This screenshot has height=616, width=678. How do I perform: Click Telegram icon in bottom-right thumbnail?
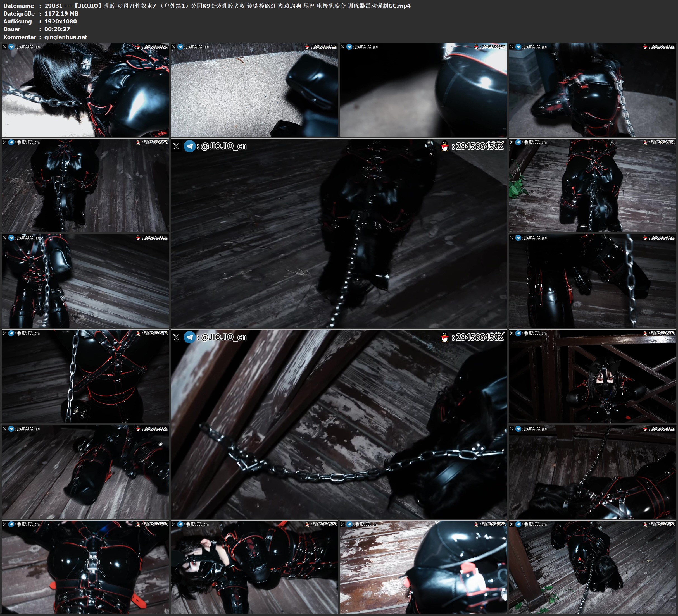coord(518,524)
